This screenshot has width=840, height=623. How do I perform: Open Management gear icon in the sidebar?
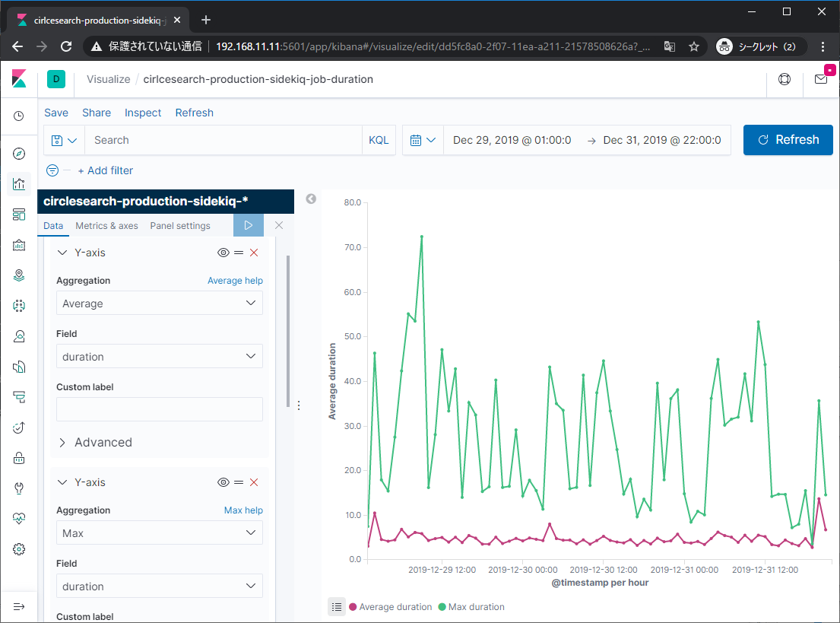click(x=19, y=548)
